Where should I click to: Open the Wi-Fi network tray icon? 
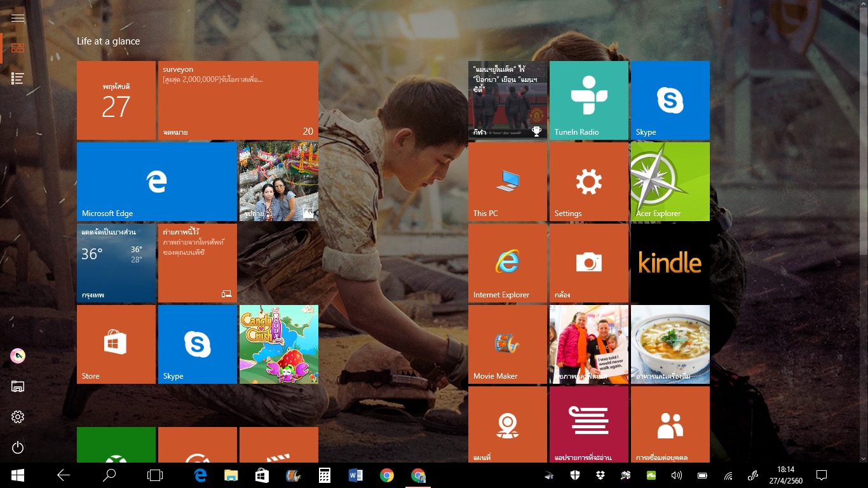point(728,475)
